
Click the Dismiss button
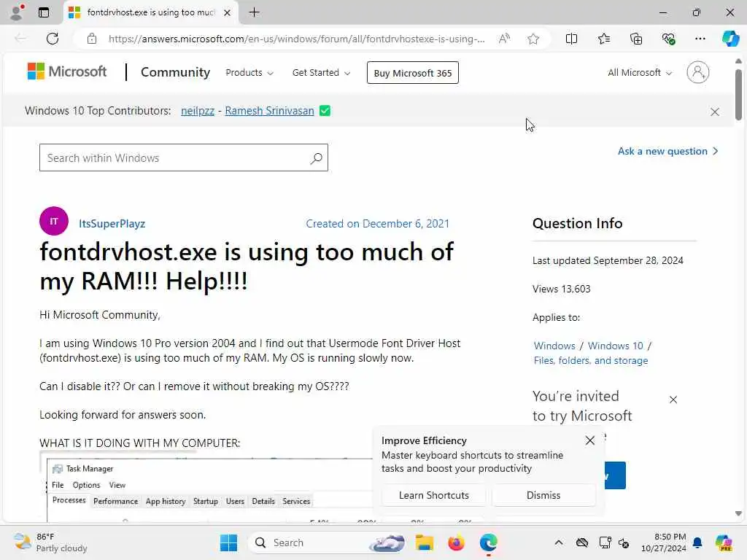pyautogui.click(x=543, y=495)
